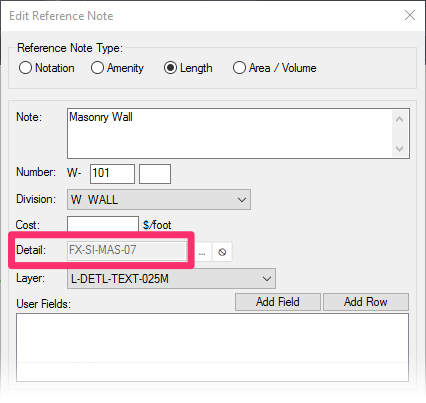Click the Note scrollbar up arrow
The image size is (426, 403).
pos(400,119)
